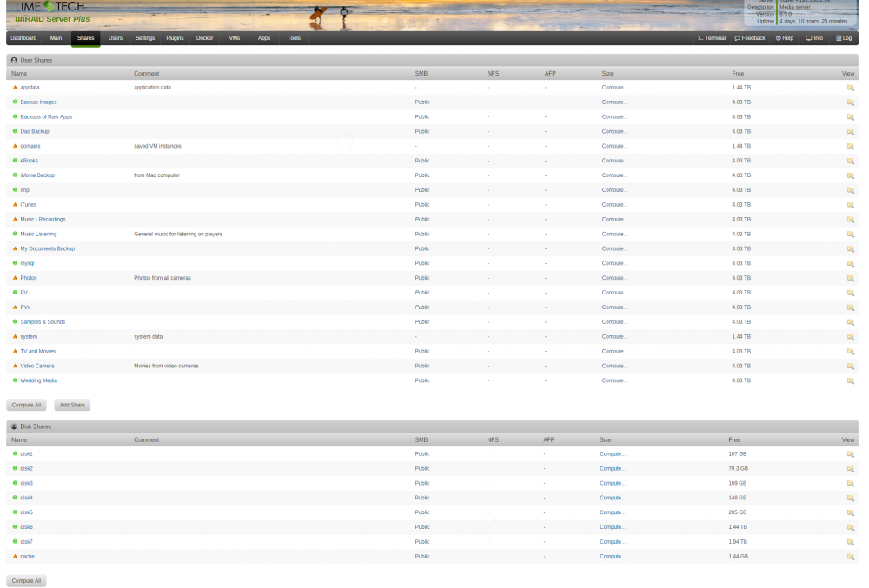869x588 pixels.
Task: Go to the Tools tab
Action: tap(294, 38)
